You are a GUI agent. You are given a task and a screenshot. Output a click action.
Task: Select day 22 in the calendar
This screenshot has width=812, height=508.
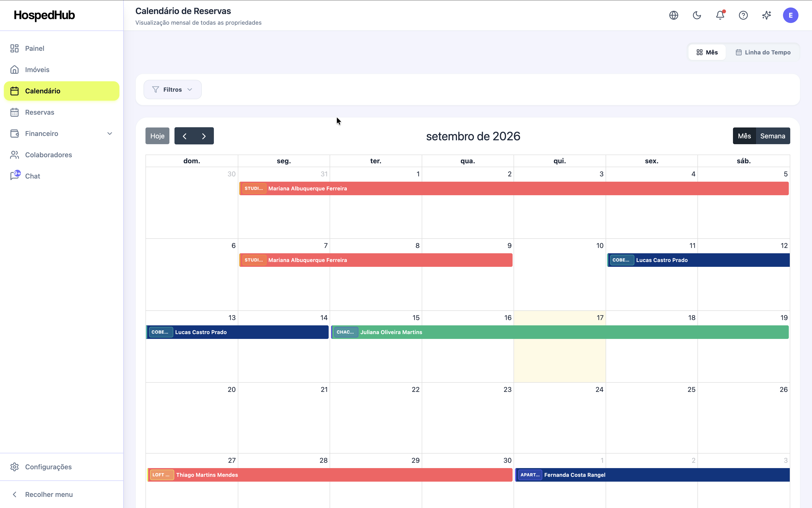376,418
